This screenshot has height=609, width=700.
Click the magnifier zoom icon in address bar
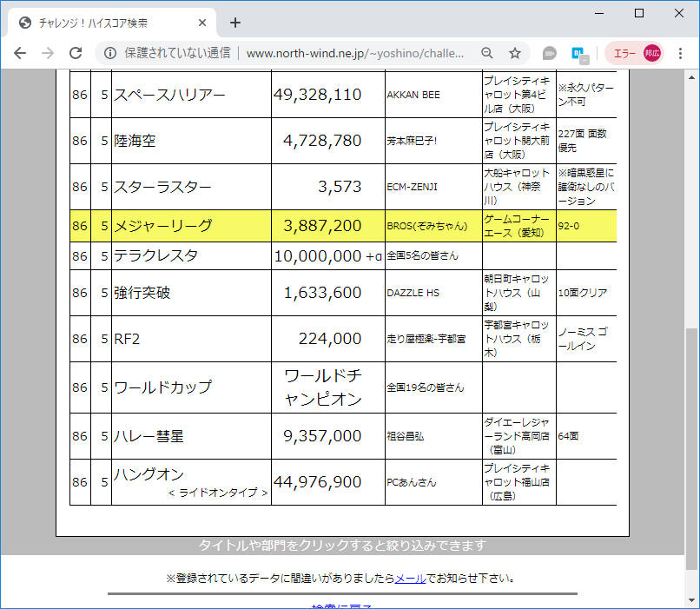pos(487,53)
